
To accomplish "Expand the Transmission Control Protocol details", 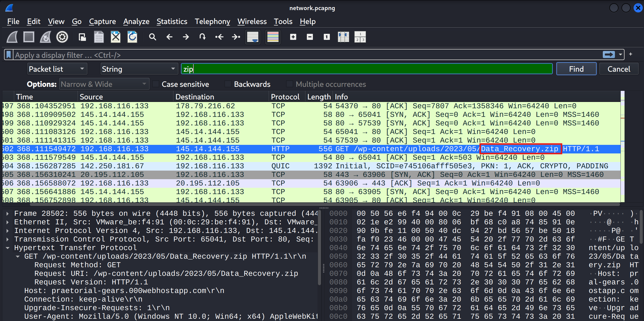I will [7, 239].
